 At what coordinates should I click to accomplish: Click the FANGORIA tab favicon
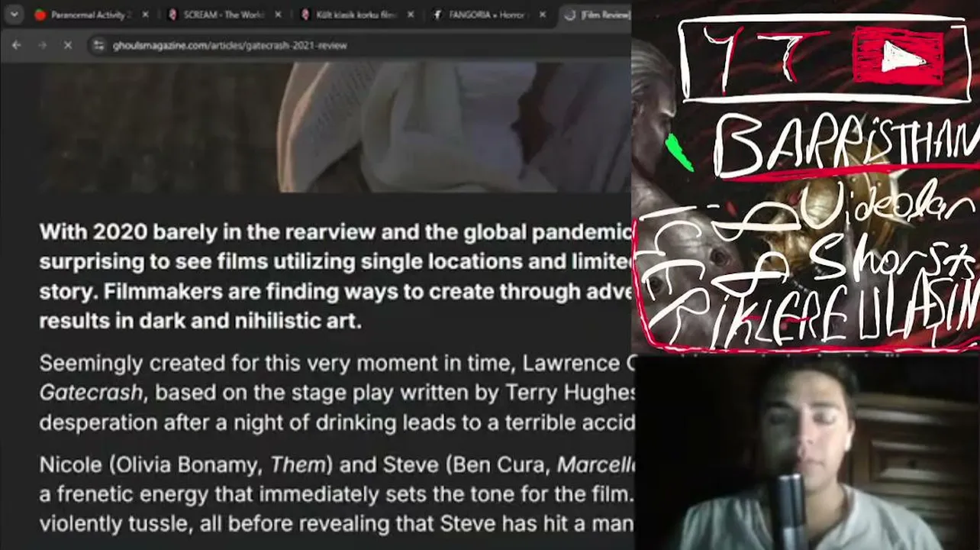438,15
